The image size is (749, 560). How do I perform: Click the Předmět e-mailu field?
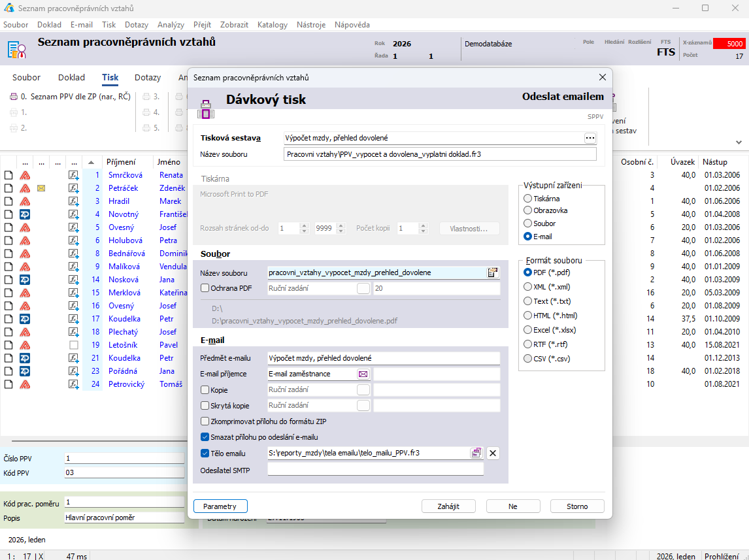tap(384, 358)
